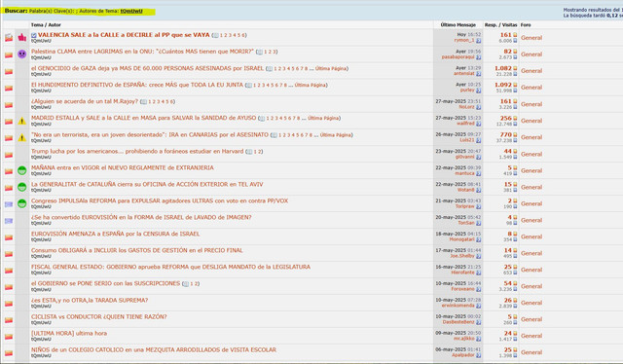Go to page 2 of Trump lucha thread
This screenshot has height=364, width=623.
[261, 152]
